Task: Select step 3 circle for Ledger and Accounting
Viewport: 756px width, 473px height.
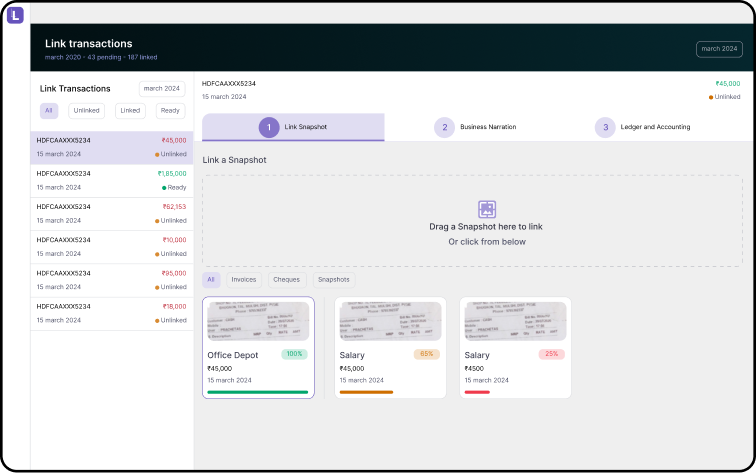Action: tap(605, 127)
